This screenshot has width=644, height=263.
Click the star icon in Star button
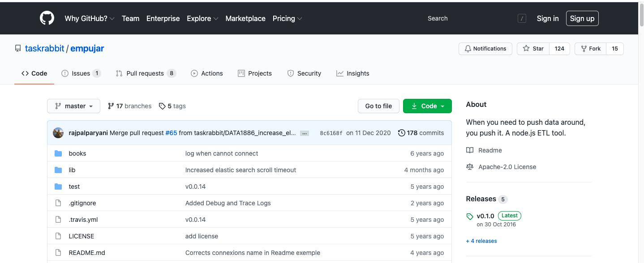(x=526, y=49)
